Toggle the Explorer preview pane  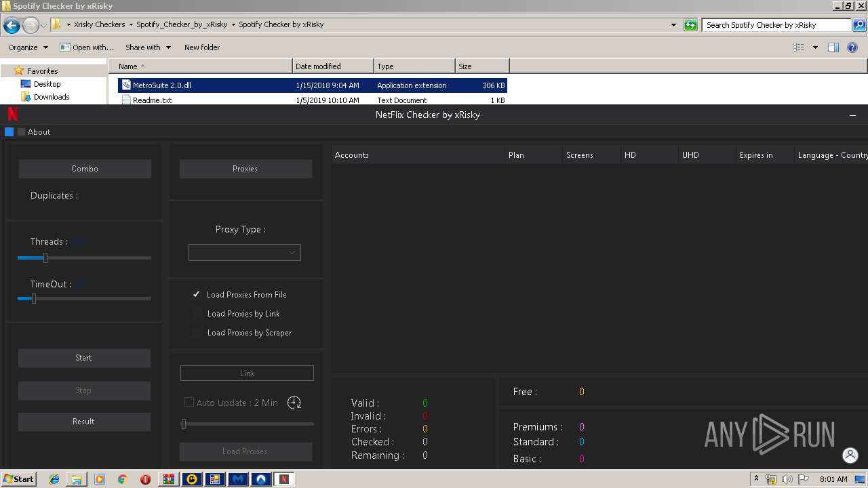tap(833, 47)
